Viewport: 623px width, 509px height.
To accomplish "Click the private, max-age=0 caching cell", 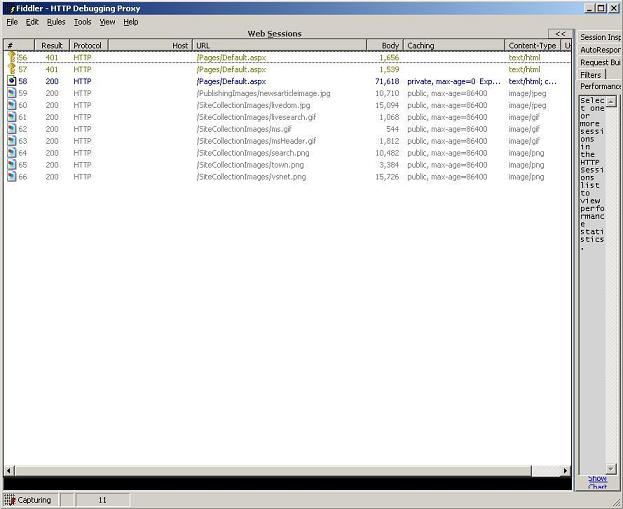I will pyautogui.click(x=454, y=81).
